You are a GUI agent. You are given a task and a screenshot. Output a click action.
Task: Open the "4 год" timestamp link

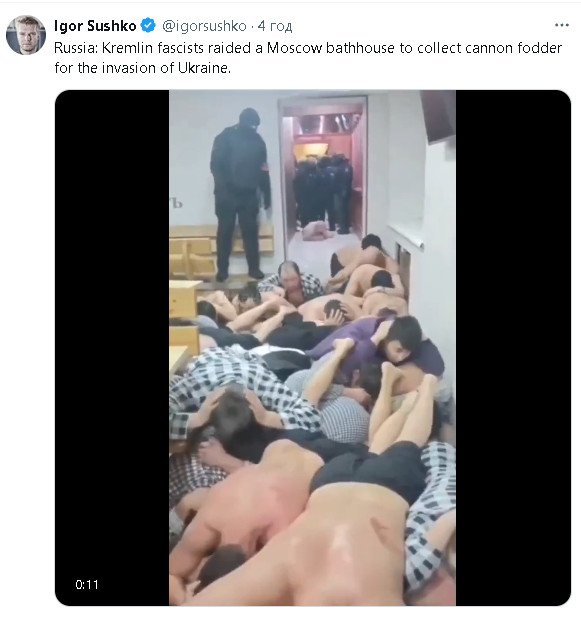pyautogui.click(x=275, y=26)
